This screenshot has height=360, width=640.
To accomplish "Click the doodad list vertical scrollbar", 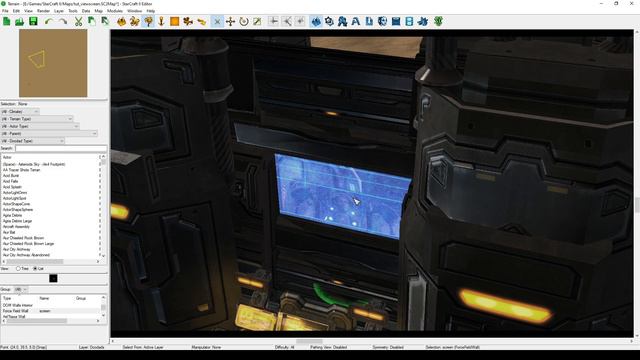I will click(x=104, y=206).
